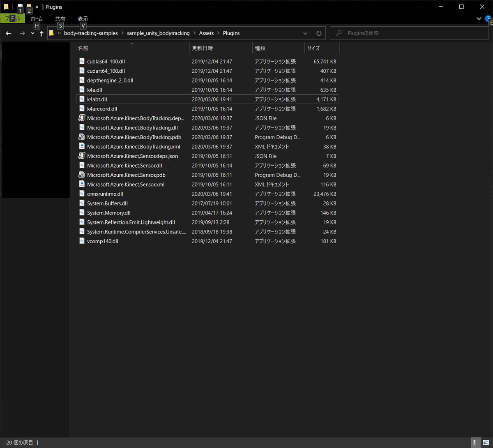Click the Microsoft.Azure.Kinect.BodyTracking.xml file icon
The image size is (493, 448).
[82, 146]
